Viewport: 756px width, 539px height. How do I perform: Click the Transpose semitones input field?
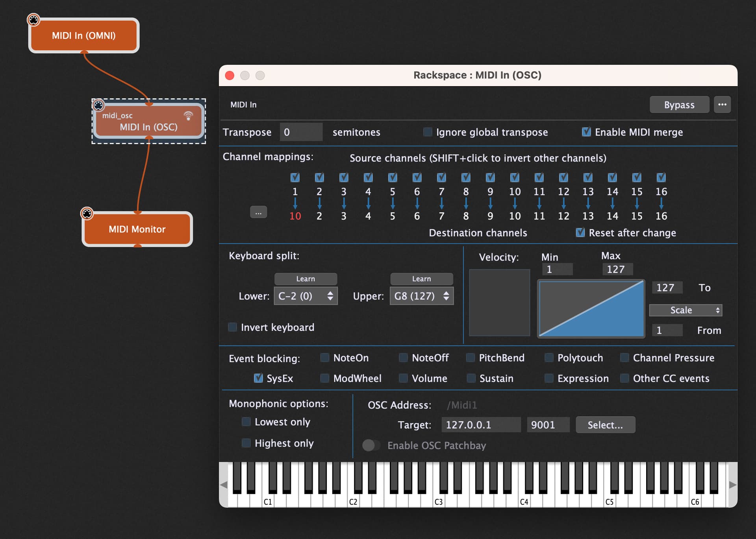[301, 132]
